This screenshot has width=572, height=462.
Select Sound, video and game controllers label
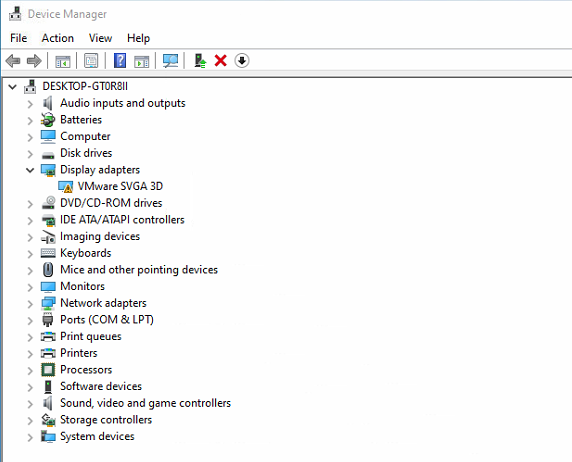[x=146, y=403]
